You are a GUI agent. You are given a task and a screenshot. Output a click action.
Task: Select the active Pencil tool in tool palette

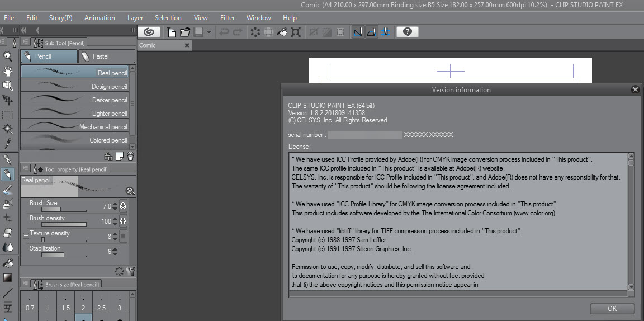click(x=8, y=174)
